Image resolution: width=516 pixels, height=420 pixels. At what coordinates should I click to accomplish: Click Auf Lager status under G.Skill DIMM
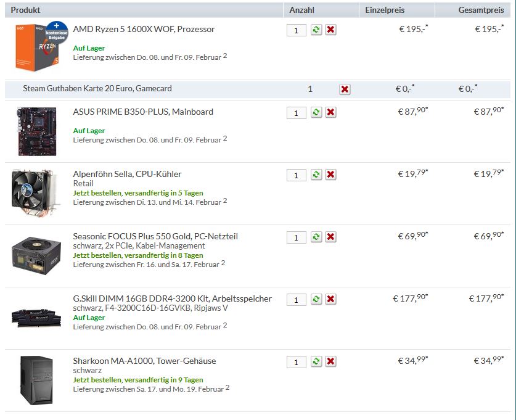click(x=89, y=318)
